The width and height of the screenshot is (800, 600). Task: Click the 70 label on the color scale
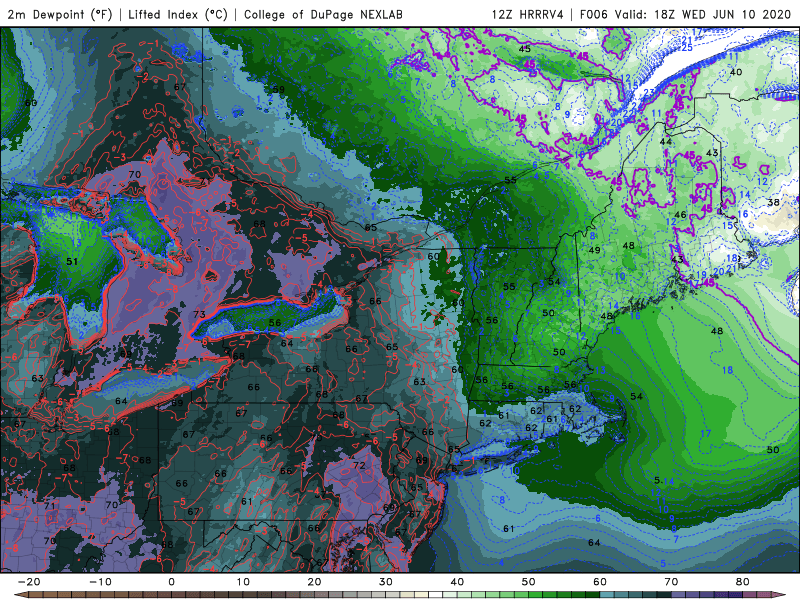click(671, 582)
